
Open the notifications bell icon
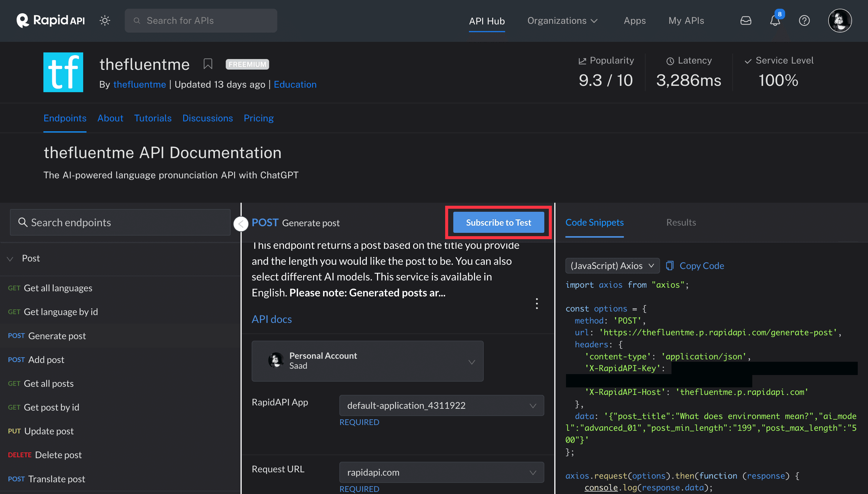(x=775, y=21)
